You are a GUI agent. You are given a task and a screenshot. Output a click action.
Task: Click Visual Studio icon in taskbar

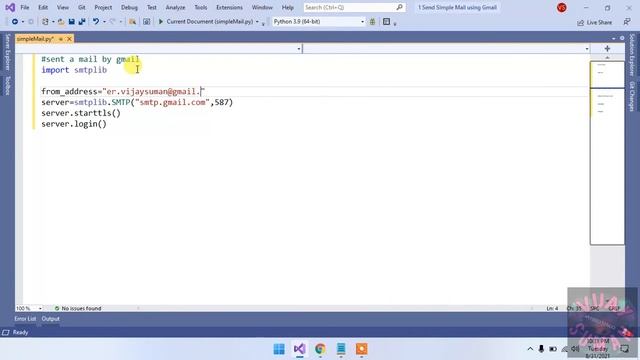pyautogui.click(x=300, y=349)
